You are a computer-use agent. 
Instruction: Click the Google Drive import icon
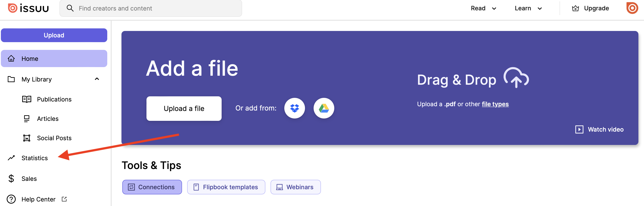point(324,108)
